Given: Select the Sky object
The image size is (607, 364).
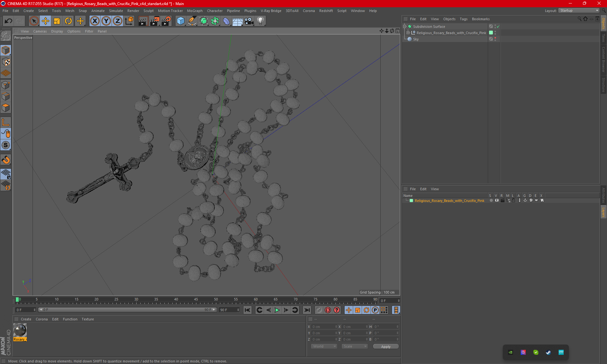Looking at the screenshot, I should coord(416,39).
